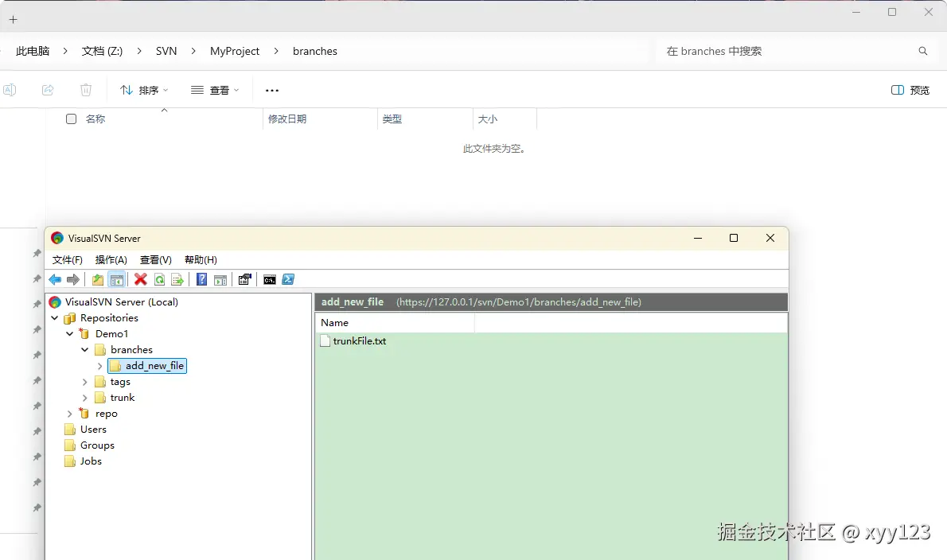Collapse the Repositories tree node
This screenshot has width=947, height=560.
click(54, 318)
